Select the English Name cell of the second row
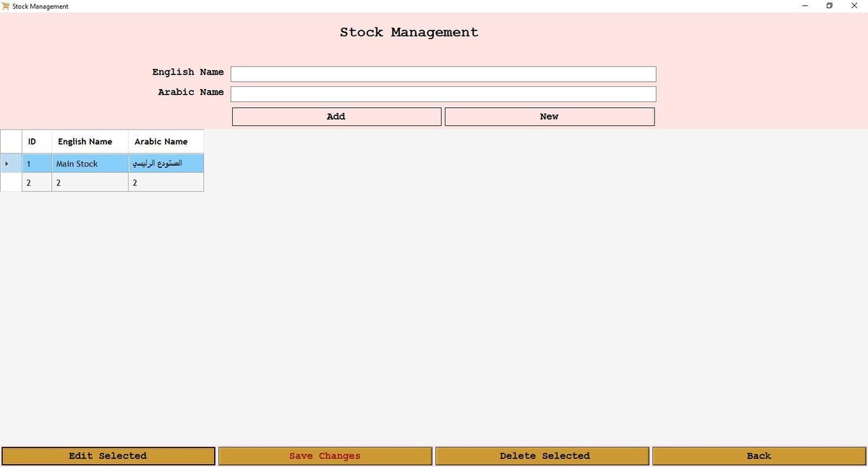 coord(90,183)
